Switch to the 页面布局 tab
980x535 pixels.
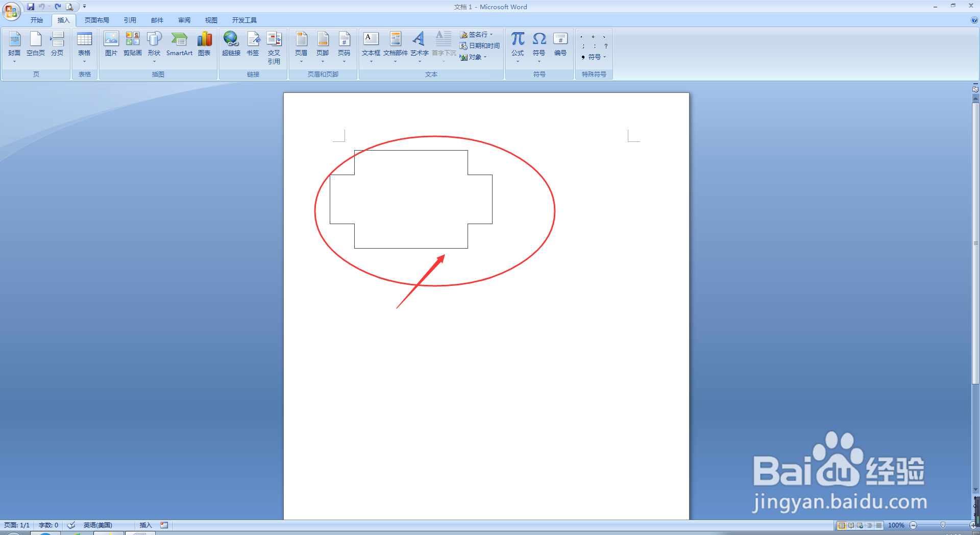point(97,20)
